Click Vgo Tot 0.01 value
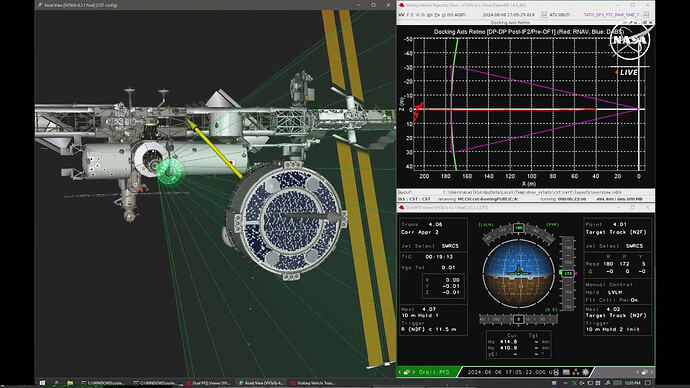Screen dimensions: 690x388 448,267
